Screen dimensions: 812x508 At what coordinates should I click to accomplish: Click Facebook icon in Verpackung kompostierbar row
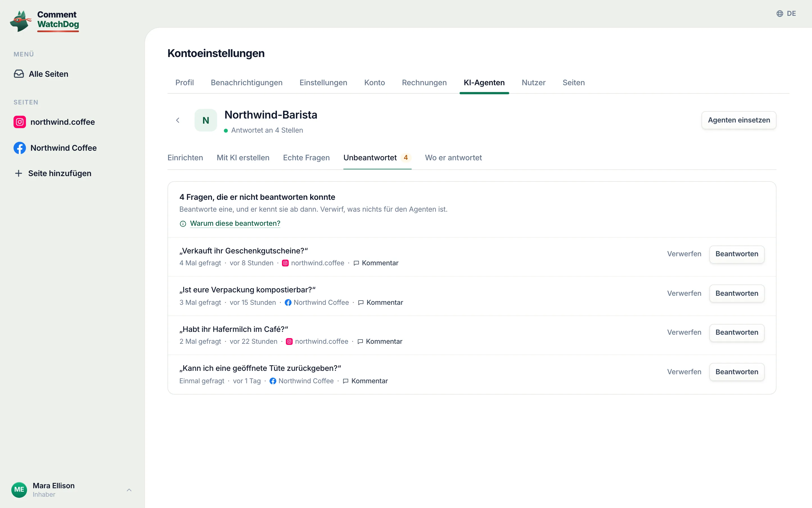pos(288,302)
